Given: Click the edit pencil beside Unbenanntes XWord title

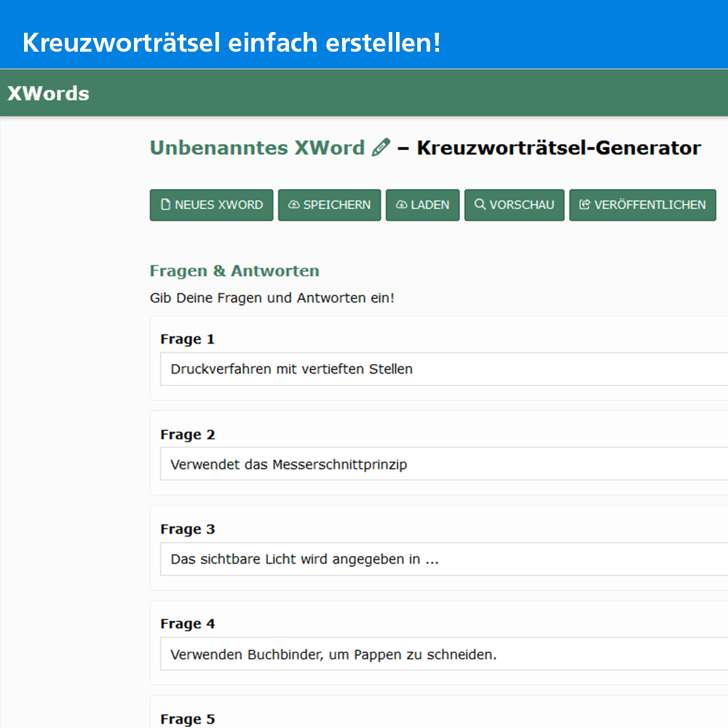Looking at the screenshot, I should tap(380, 147).
